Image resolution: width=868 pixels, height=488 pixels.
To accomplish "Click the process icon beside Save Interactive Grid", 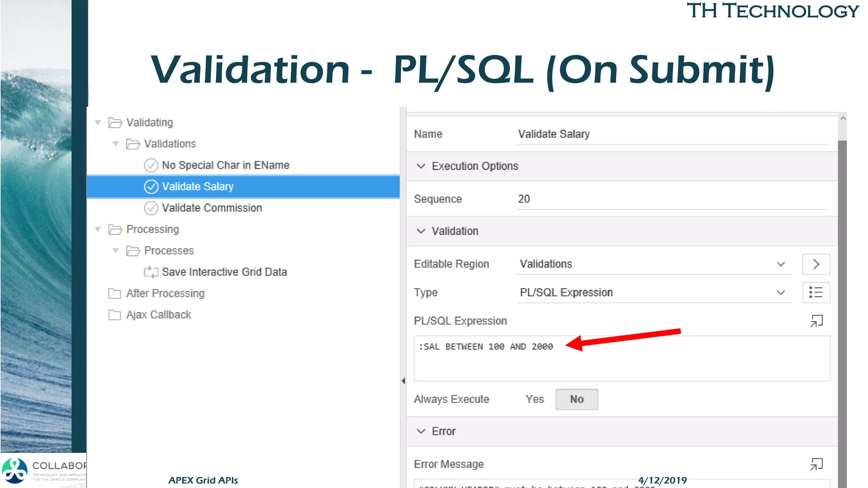I will [151, 272].
